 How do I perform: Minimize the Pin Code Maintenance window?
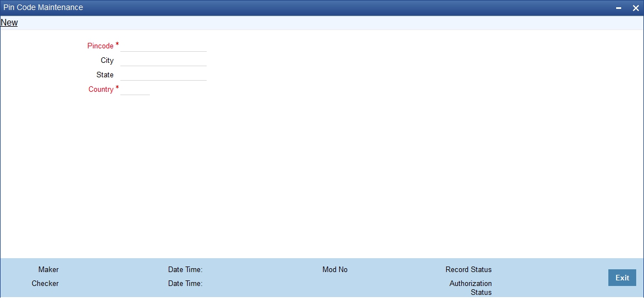[x=618, y=8]
